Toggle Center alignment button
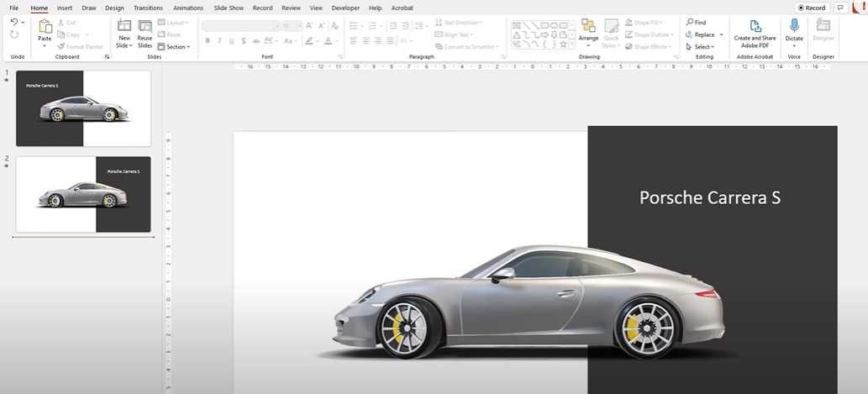The image size is (868, 394). pyautogui.click(x=366, y=41)
